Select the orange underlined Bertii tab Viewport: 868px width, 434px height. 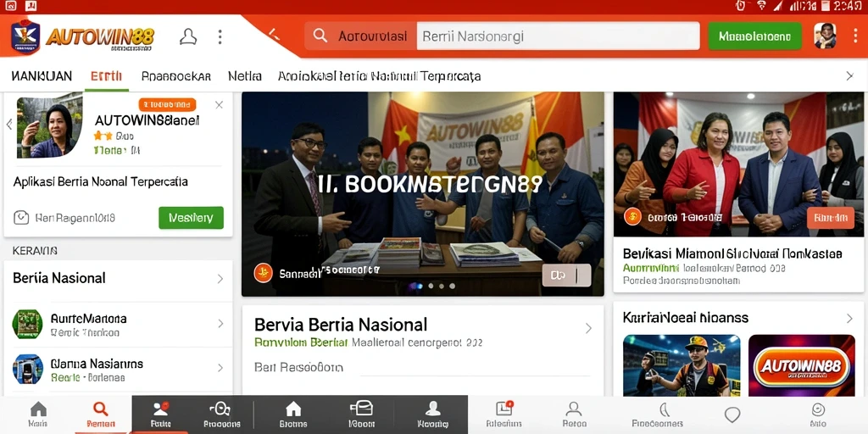click(106, 76)
